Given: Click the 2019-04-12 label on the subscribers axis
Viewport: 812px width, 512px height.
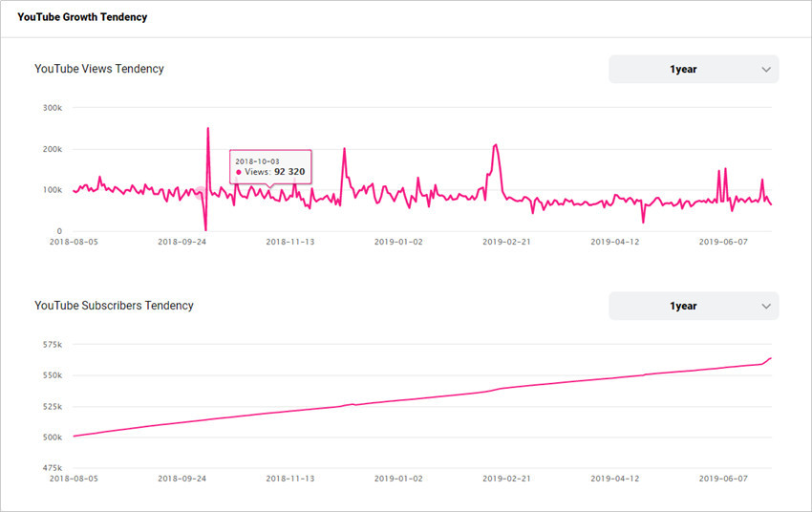Looking at the screenshot, I should (x=614, y=479).
